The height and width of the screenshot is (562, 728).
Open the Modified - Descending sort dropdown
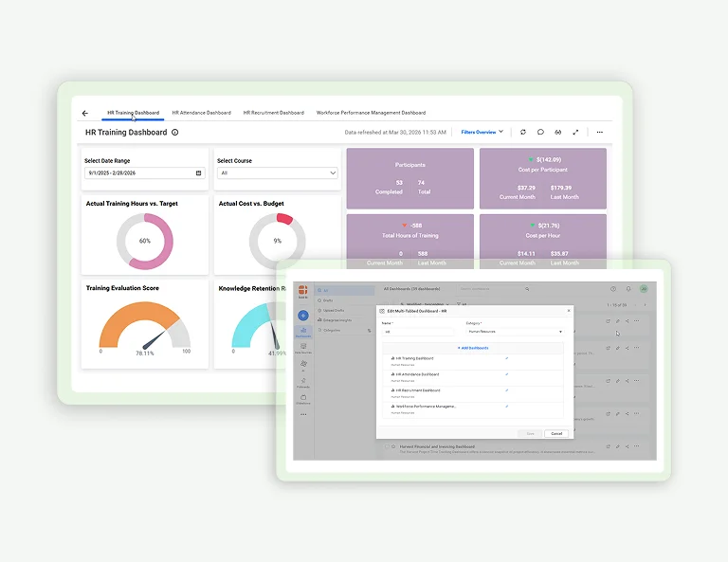coord(425,305)
